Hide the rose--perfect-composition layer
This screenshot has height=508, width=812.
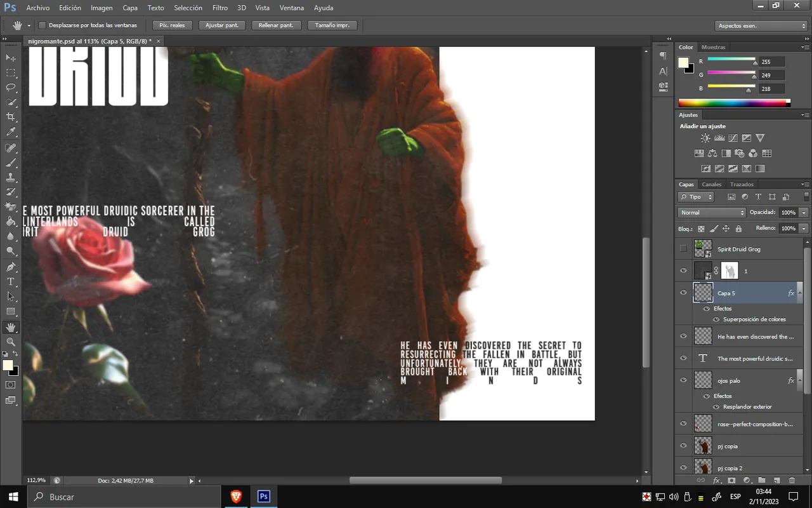683,424
